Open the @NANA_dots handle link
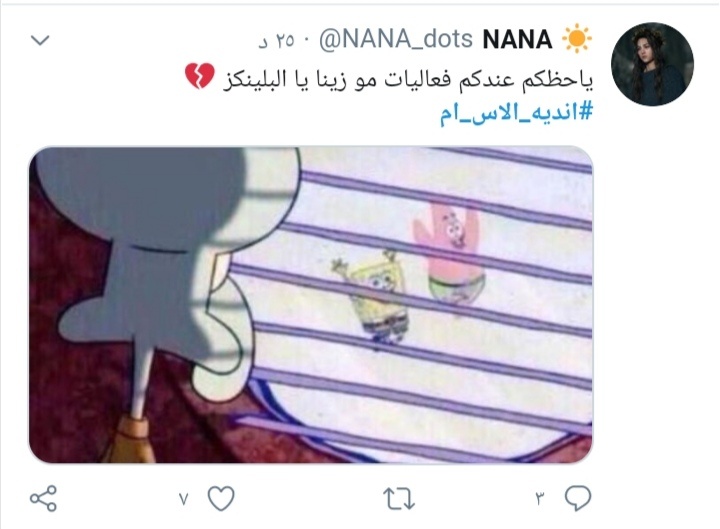This screenshot has width=720, height=529. click(x=396, y=39)
